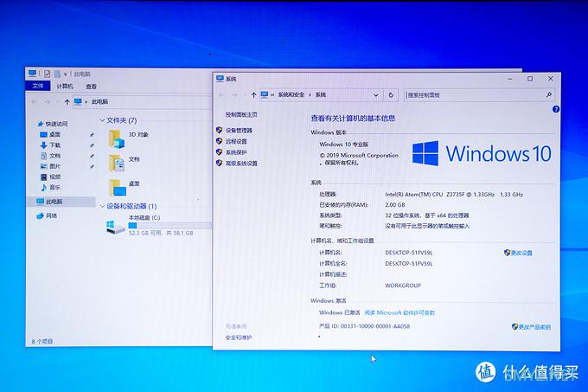588x392 pixels.
Task: Read the Microsoft Software License Terms link
Action: (399, 312)
